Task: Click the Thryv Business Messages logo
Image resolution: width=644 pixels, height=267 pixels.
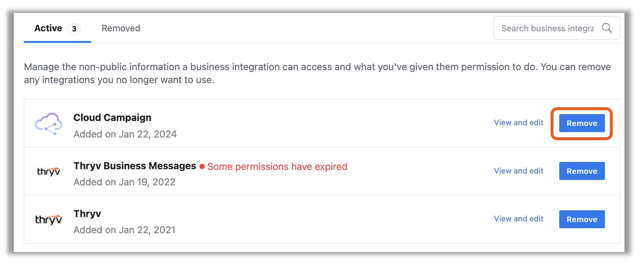Action: point(48,171)
